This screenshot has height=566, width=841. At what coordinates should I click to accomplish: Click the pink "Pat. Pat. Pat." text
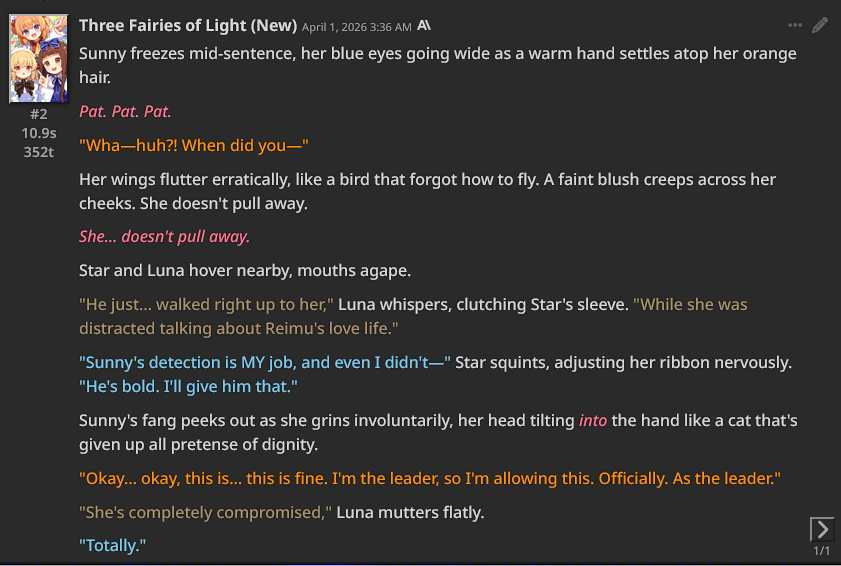pyautogui.click(x=125, y=111)
